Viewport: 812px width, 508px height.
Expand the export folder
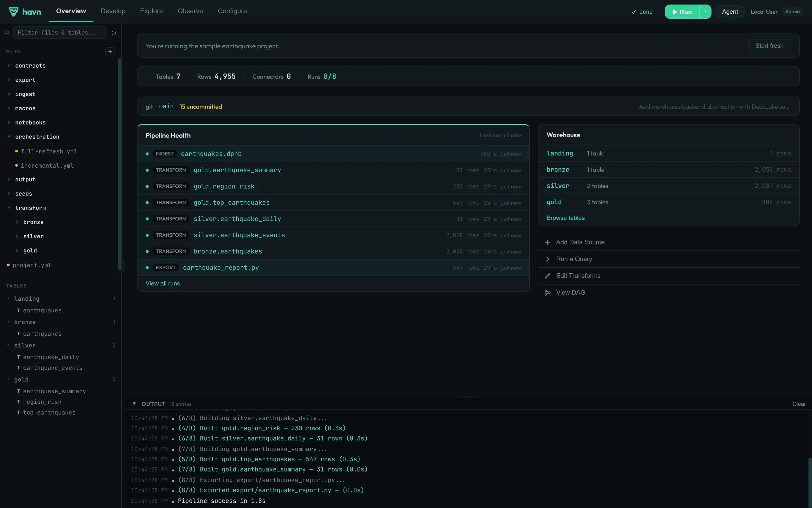coord(9,80)
